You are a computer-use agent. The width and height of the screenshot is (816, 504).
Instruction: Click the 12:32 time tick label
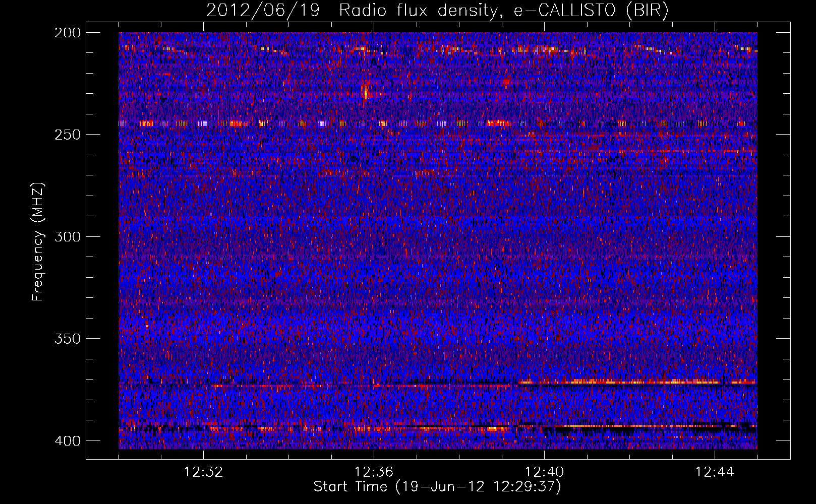pyautogui.click(x=203, y=472)
